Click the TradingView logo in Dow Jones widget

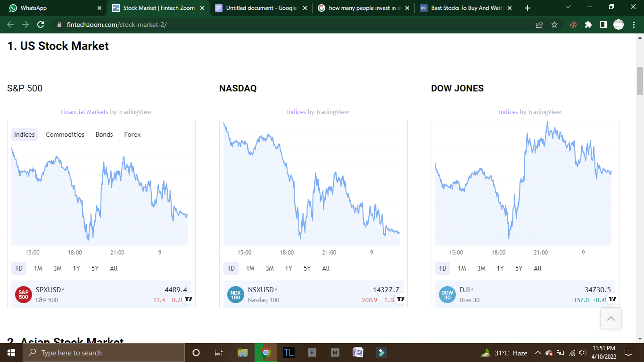(612, 298)
